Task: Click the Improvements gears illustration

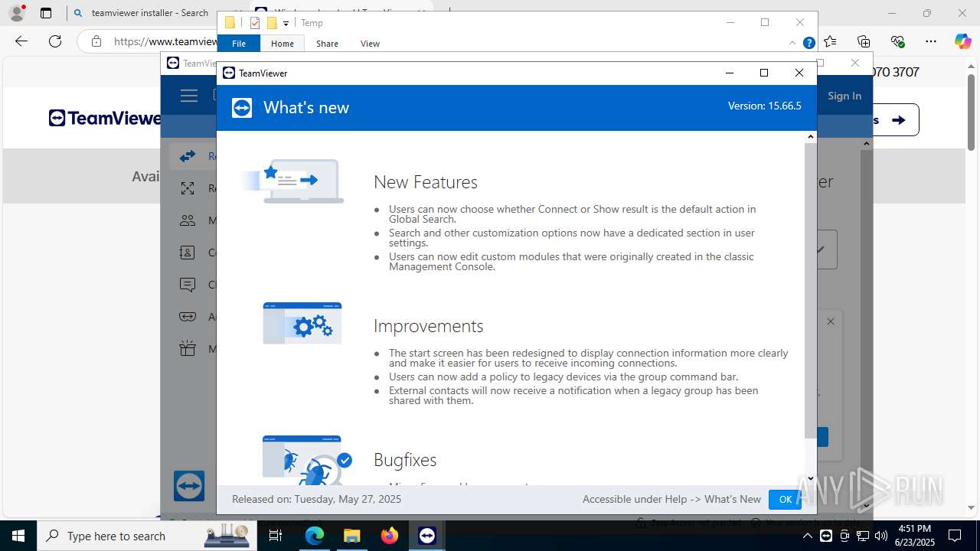Action: click(x=302, y=323)
